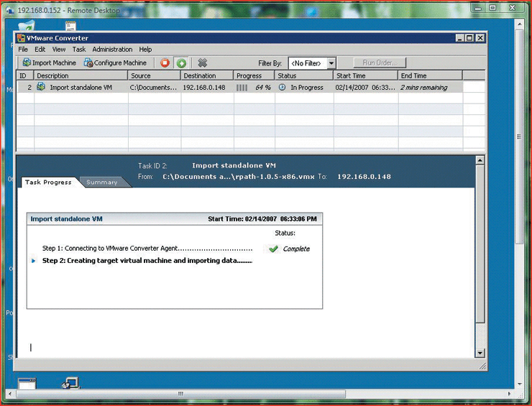Click the green Complete checkmark icon
The width and height of the screenshot is (532, 406).
click(273, 249)
